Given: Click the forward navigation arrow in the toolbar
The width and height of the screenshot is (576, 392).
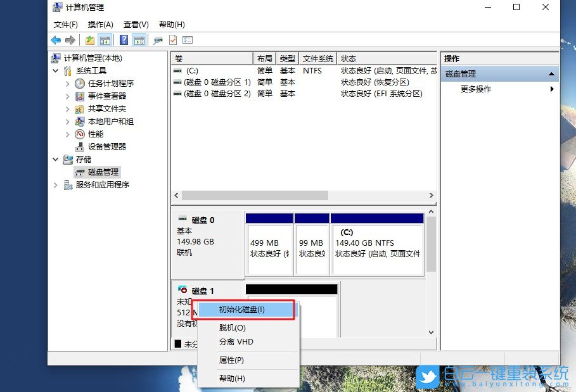Looking at the screenshot, I should (70, 39).
